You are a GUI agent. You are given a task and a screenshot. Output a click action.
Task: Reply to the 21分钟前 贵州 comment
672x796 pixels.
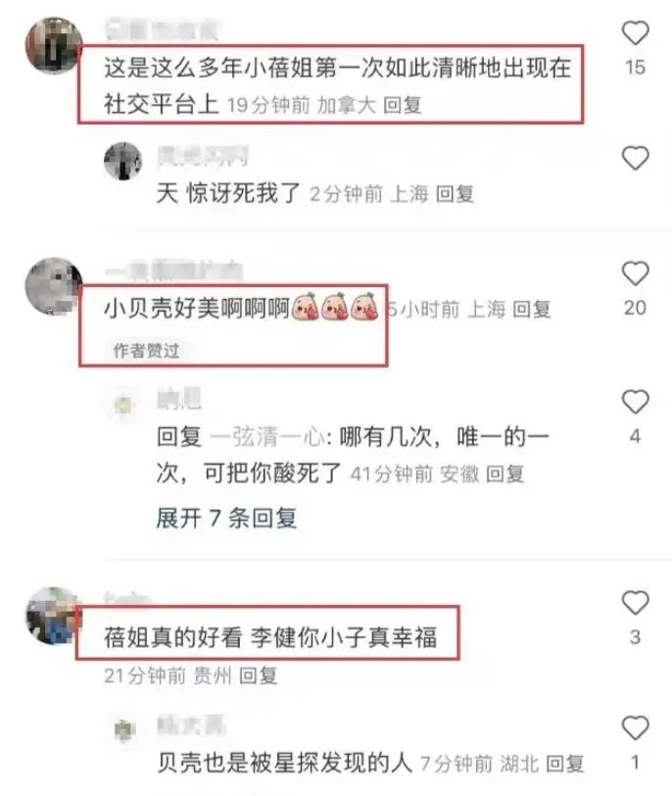259,675
